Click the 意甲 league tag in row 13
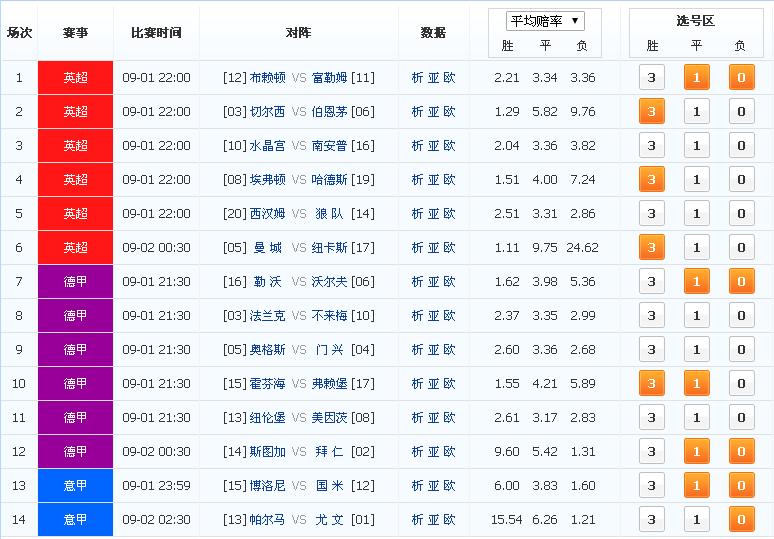Viewport: 774px width, 539px height. click(76, 486)
